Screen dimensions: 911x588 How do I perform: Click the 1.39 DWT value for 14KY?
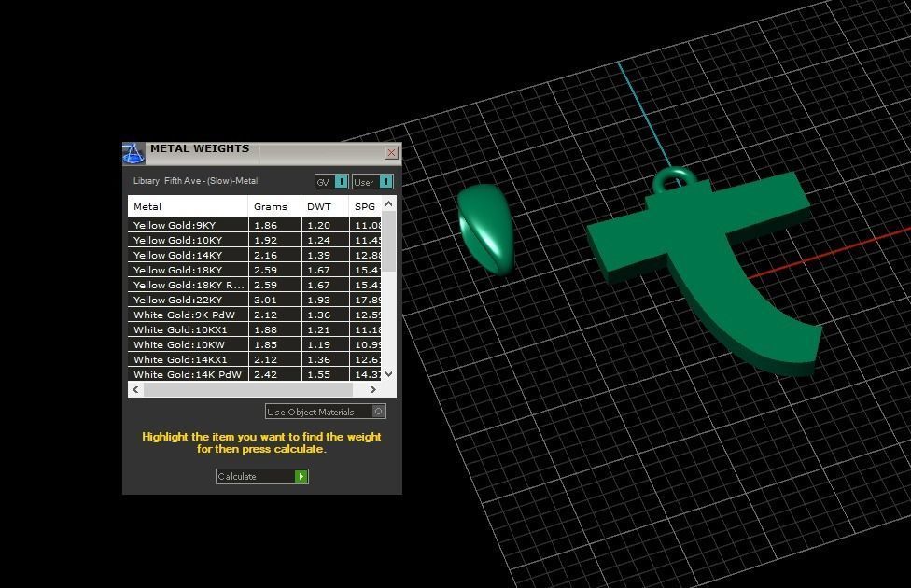(318, 255)
